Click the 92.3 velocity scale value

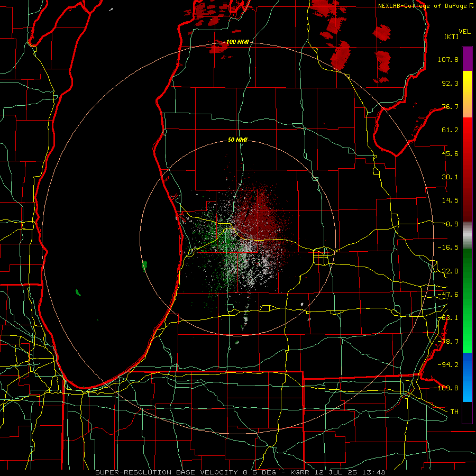[450, 83]
